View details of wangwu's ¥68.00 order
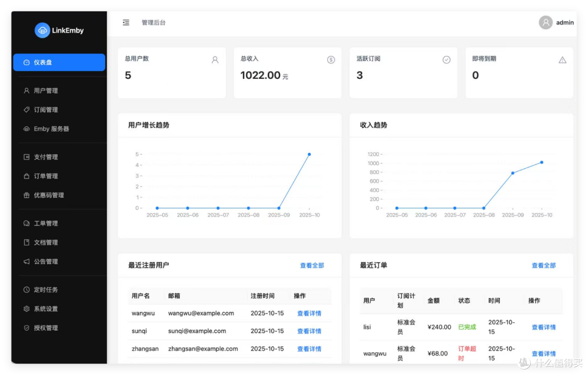The image size is (588, 375). pyautogui.click(x=544, y=354)
